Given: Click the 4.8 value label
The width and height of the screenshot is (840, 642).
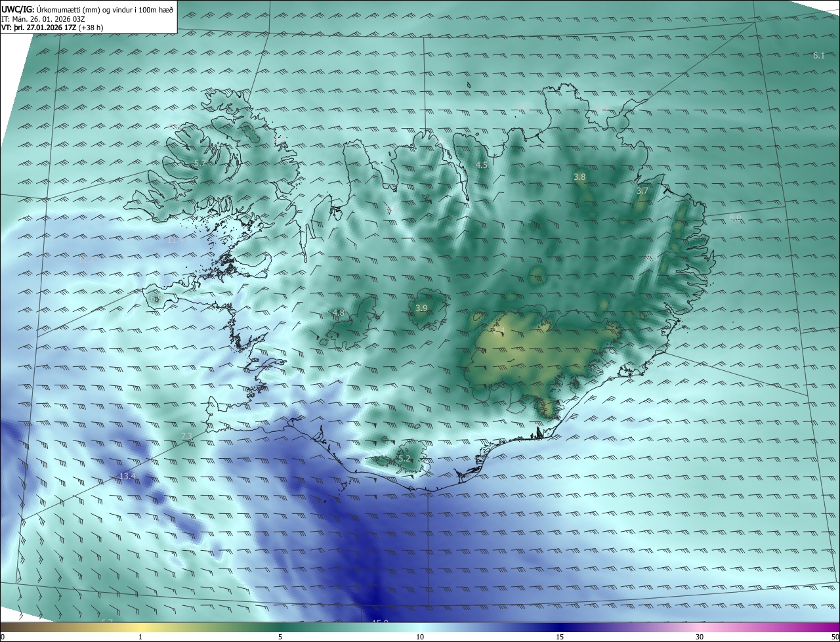Looking at the screenshot, I should coord(339,312).
